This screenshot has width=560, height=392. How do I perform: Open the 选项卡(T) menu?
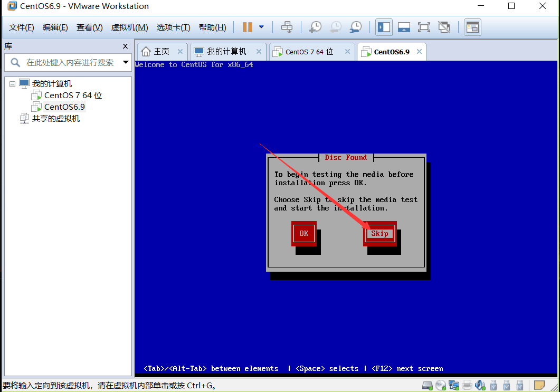(173, 27)
